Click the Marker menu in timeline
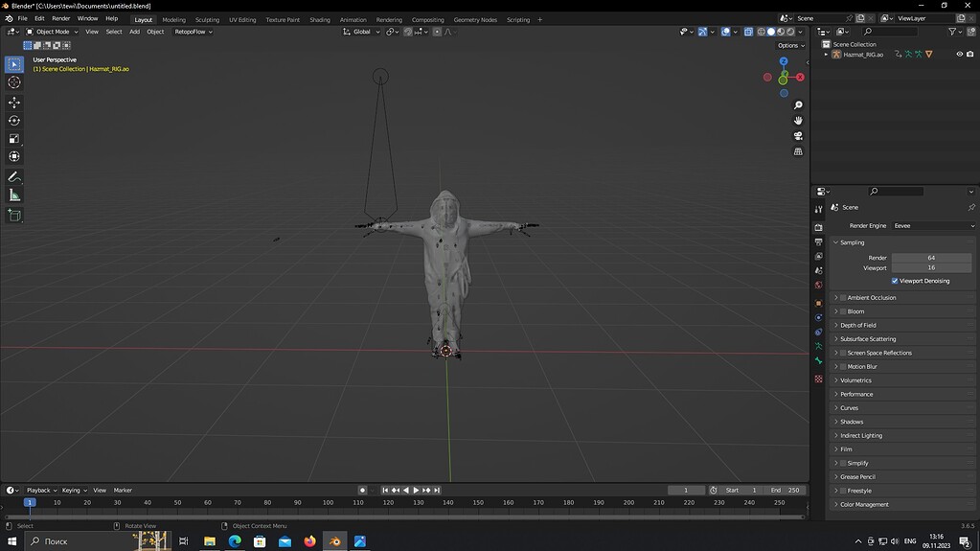 point(123,491)
